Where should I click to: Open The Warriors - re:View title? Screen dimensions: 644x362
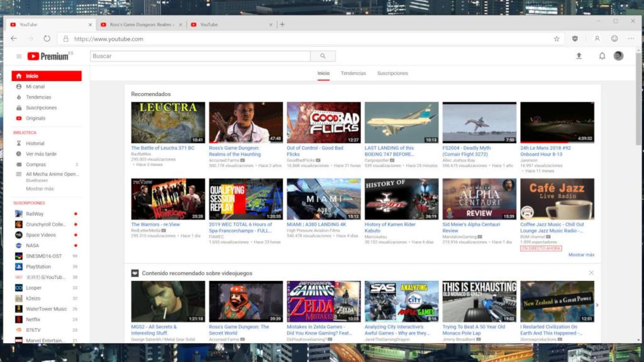point(155,224)
